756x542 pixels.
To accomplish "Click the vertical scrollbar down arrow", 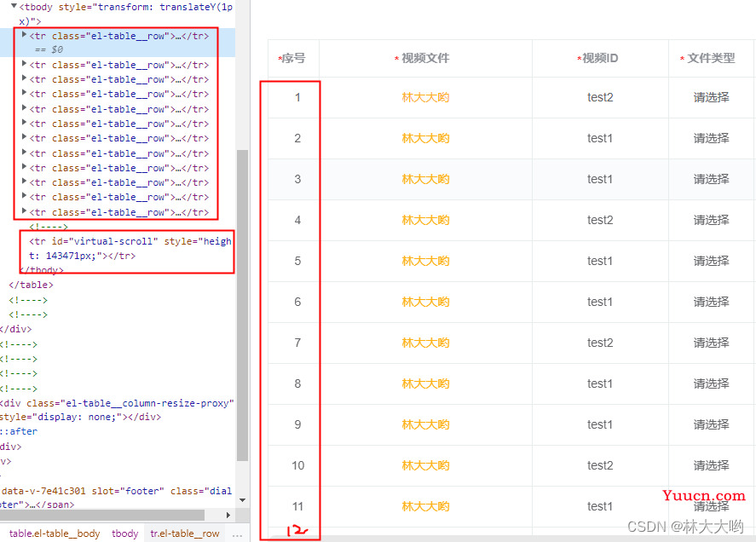I will coord(243,500).
